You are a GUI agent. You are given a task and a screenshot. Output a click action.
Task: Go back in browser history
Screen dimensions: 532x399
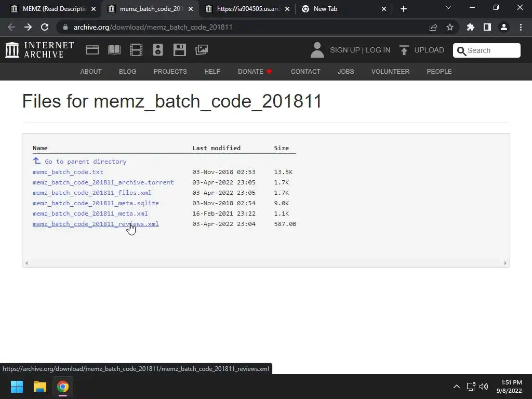[x=11, y=27]
